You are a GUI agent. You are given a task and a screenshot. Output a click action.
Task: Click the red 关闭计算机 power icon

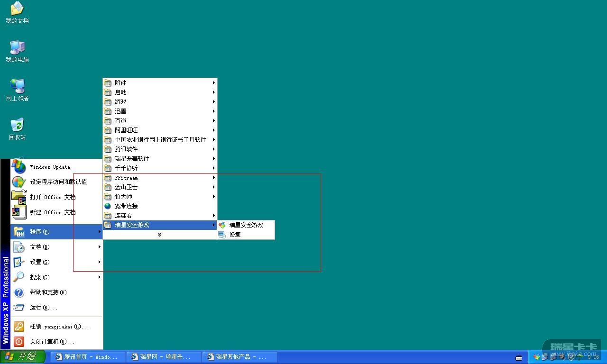(x=19, y=342)
